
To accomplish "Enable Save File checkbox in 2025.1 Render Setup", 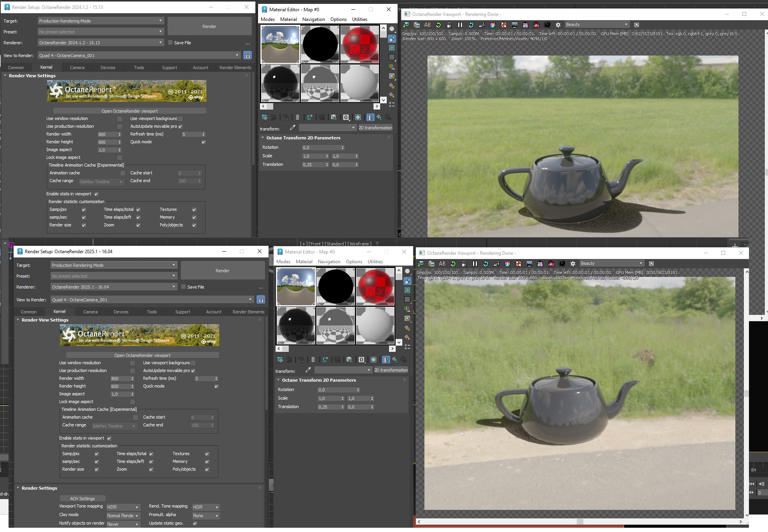I will click(183, 287).
